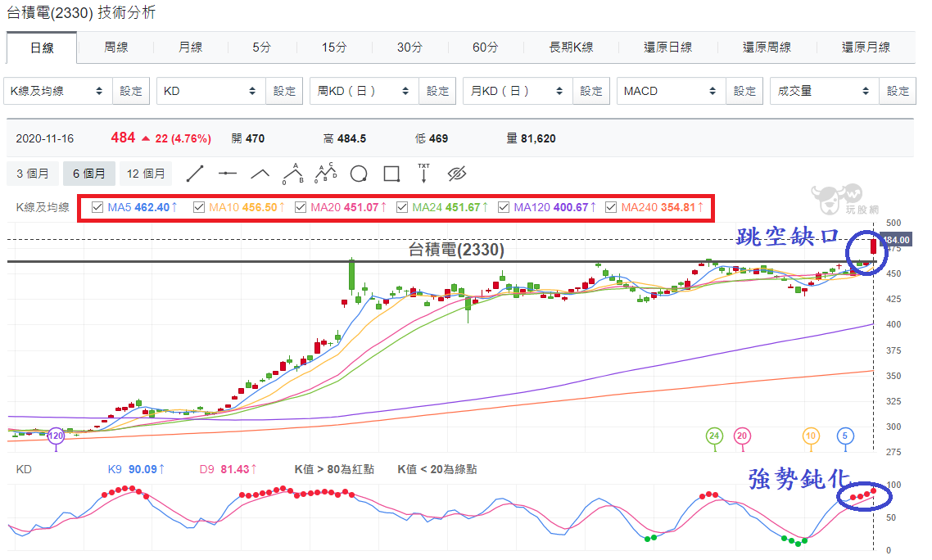Click the orange 10 MA marker
Viewport: 932px width, 560px height.
click(x=811, y=436)
